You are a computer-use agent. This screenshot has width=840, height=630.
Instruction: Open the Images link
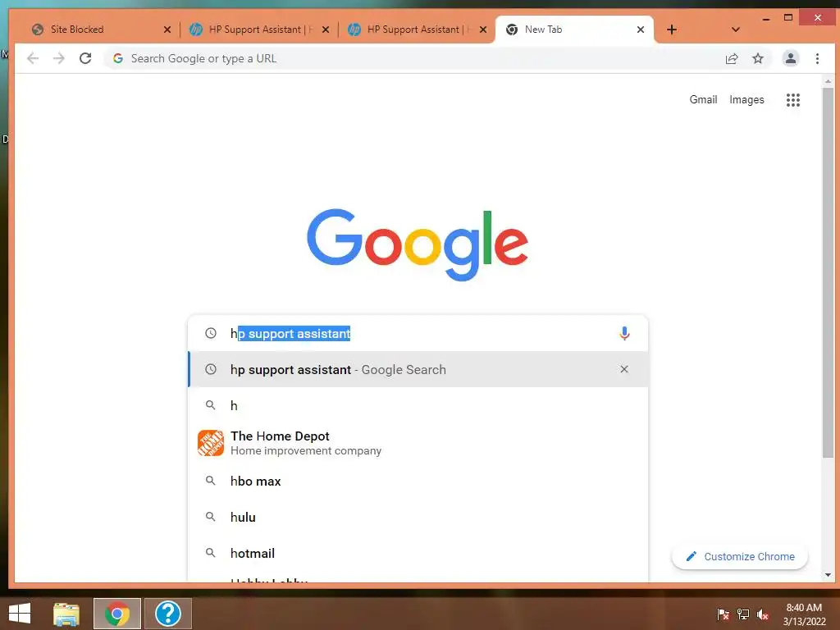pyautogui.click(x=746, y=99)
